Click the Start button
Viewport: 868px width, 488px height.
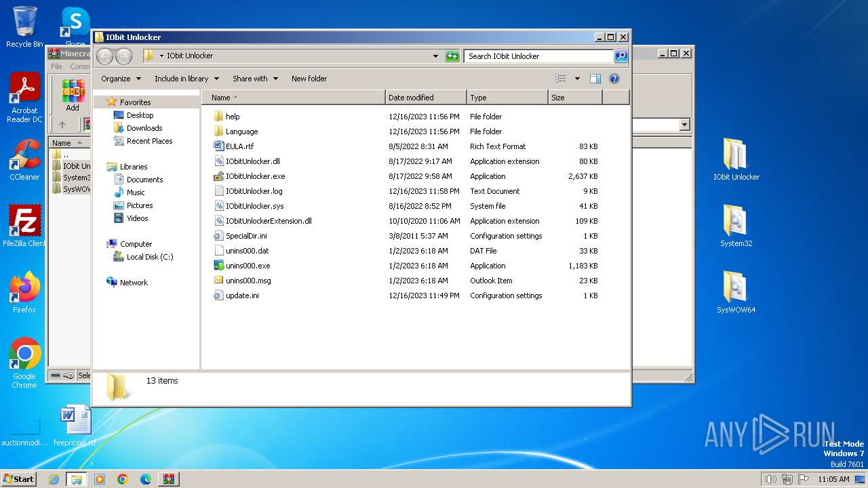18,479
